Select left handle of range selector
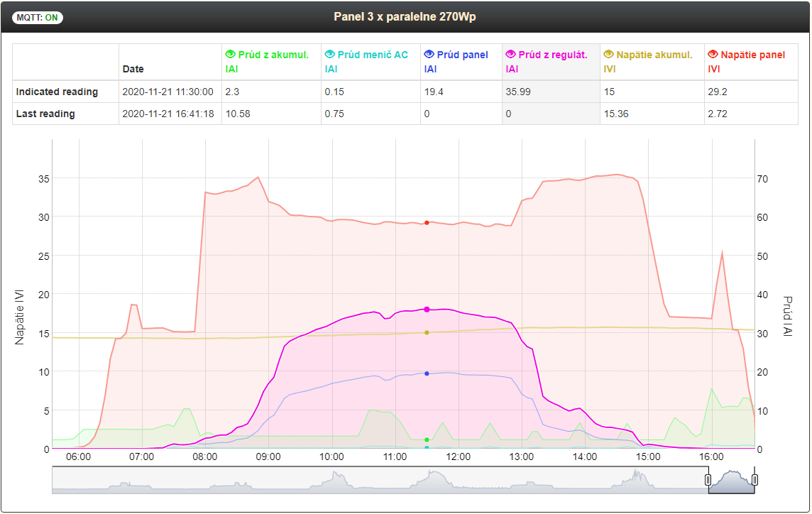This screenshot has width=812, height=514. 708,480
